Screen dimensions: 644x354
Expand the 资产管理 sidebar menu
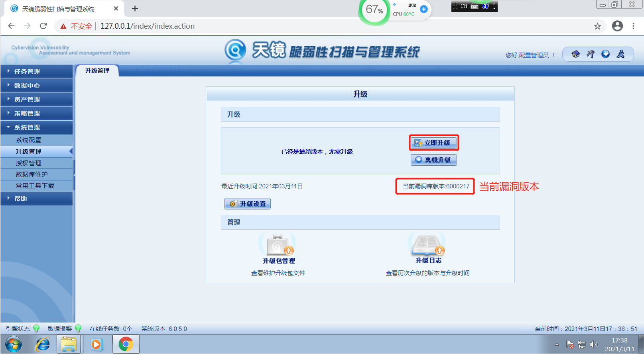click(x=37, y=100)
